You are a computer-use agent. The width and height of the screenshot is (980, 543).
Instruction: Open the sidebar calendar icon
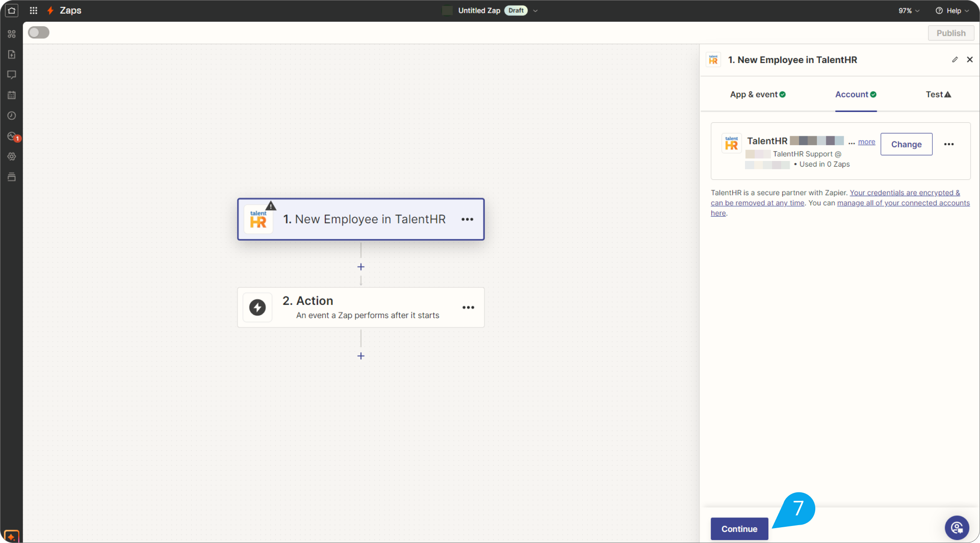(11, 95)
